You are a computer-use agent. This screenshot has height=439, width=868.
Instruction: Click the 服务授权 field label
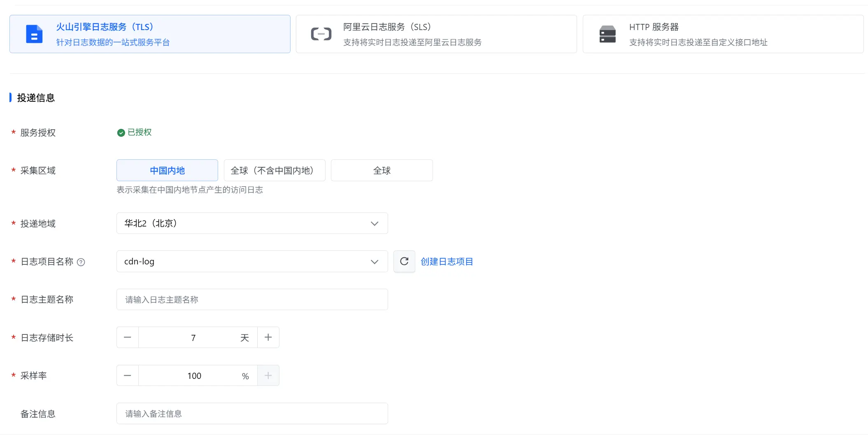pos(38,133)
